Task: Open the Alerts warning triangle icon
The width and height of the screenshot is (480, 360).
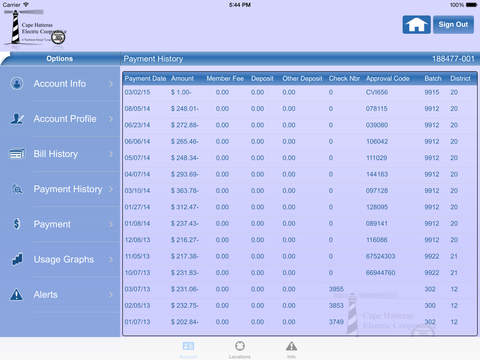Action: click(16, 295)
